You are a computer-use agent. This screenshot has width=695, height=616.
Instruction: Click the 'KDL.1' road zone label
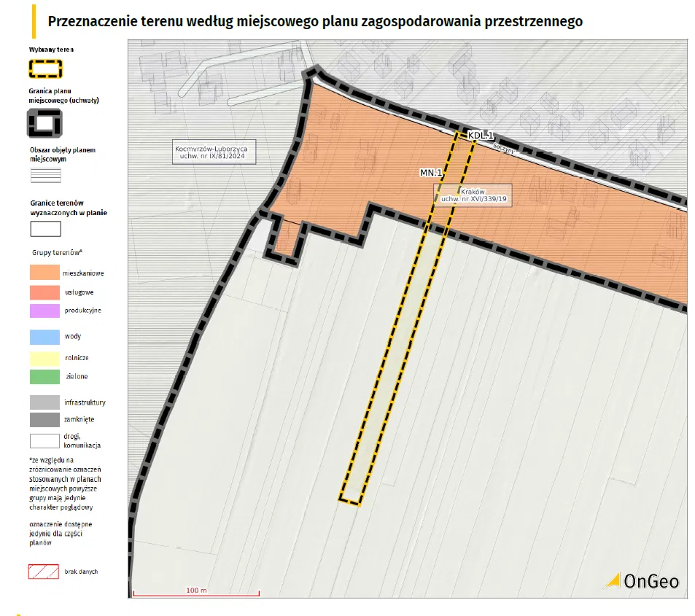[481, 136]
